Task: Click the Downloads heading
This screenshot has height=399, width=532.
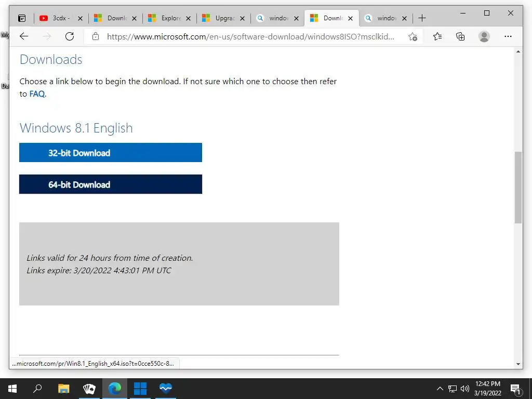Action: 51,60
